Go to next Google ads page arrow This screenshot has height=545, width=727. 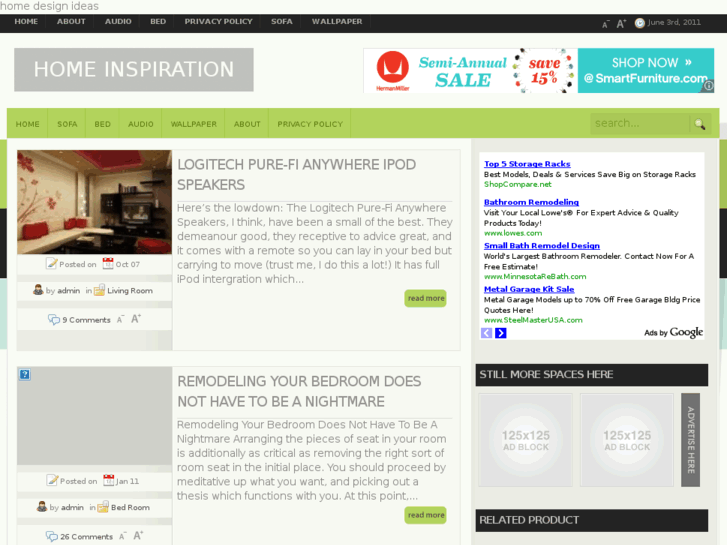501,333
